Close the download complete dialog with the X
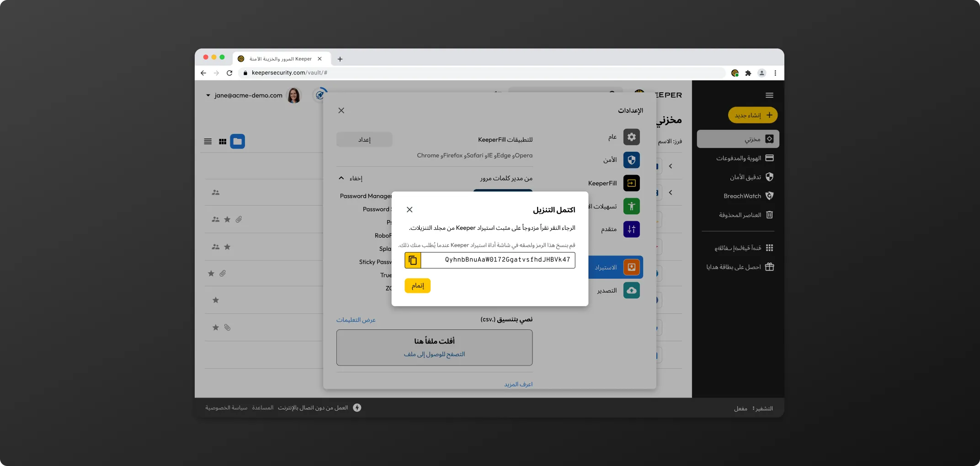The height and width of the screenshot is (466, 980). tap(410, 210)
